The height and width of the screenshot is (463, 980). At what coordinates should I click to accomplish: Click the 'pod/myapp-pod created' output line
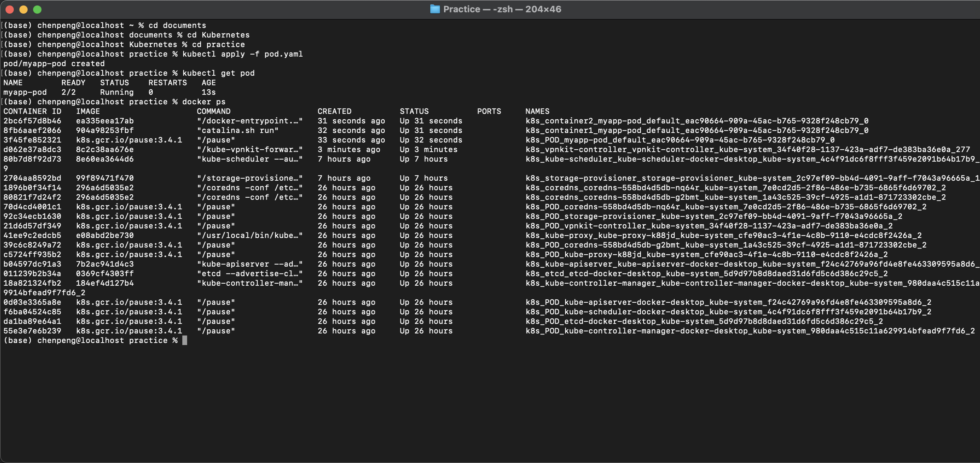tap(54, 64)
